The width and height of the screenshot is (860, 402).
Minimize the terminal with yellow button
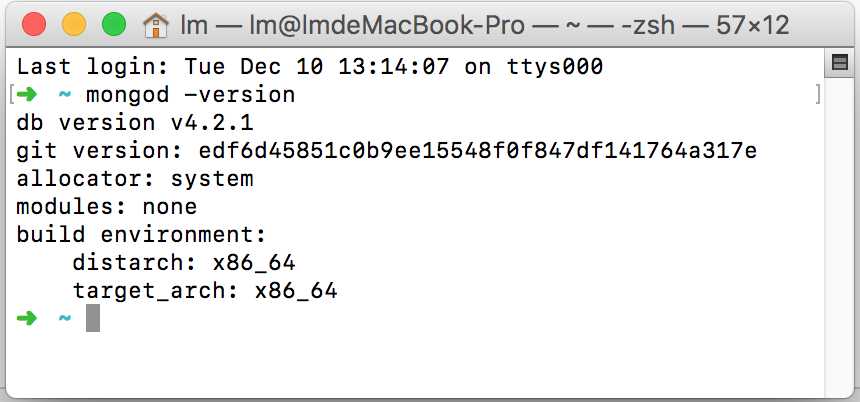tap(73, 25)
